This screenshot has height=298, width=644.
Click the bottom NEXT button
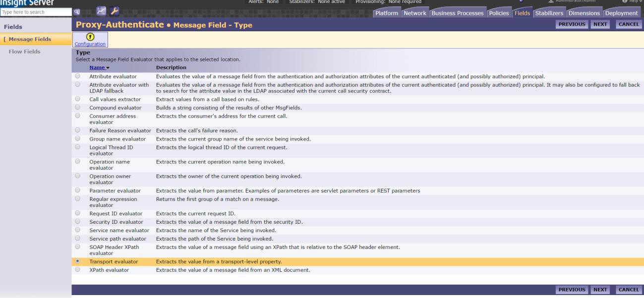coord(600,290)
